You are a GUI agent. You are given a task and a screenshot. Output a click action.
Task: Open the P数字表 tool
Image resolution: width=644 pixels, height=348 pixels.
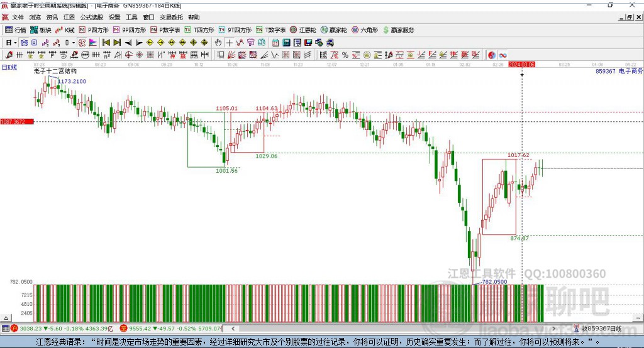165,30
